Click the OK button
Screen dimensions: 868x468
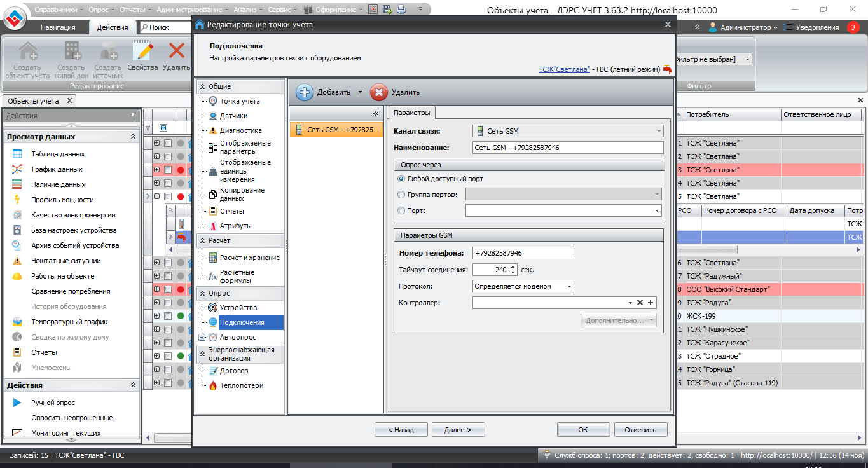tap(583, 430)
